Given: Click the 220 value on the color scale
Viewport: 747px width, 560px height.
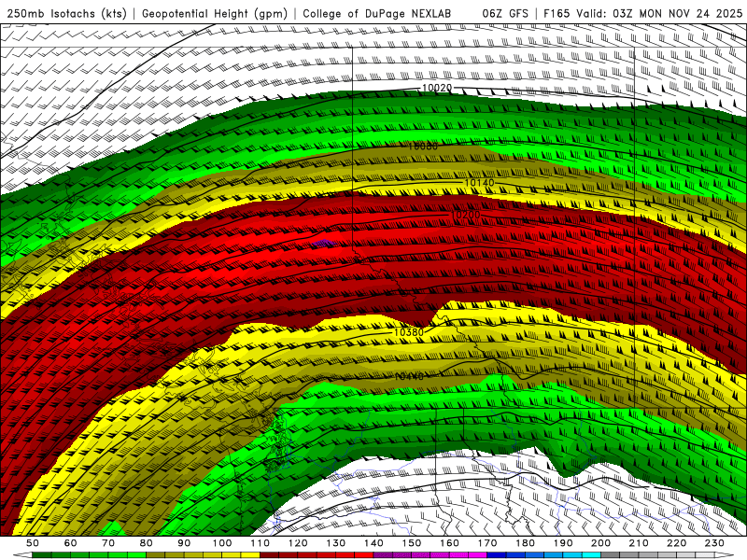Looking at the screenshot, I should 677,543.
